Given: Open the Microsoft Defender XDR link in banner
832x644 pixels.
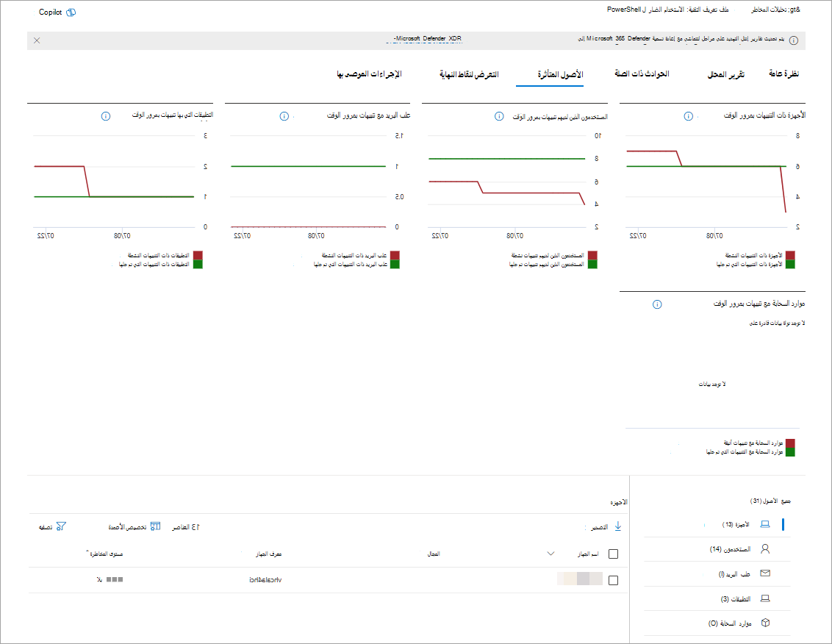Looking at the screenshot, I should [x=427, y=39].
